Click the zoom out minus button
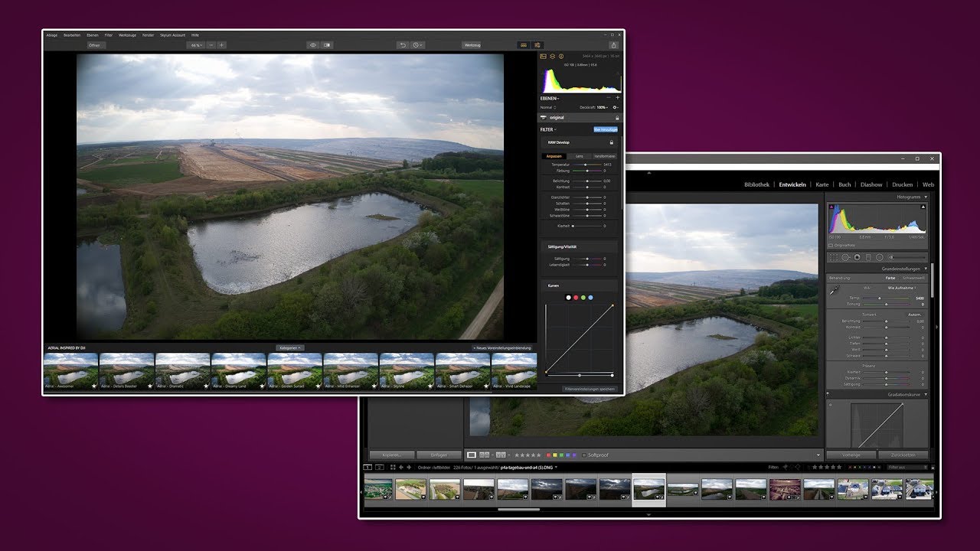The width and height of the screenshot is (980, 551). (211, 45)
